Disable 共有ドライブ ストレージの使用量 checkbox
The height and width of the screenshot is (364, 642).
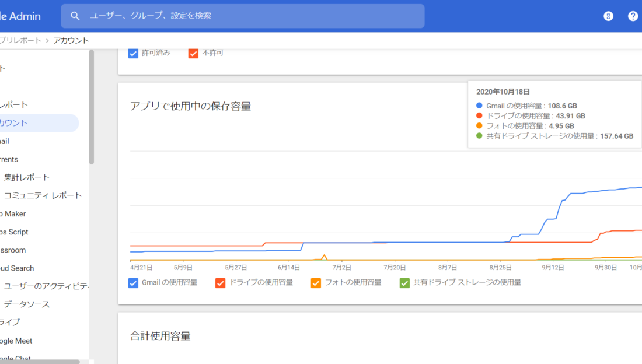pos(404,283)
